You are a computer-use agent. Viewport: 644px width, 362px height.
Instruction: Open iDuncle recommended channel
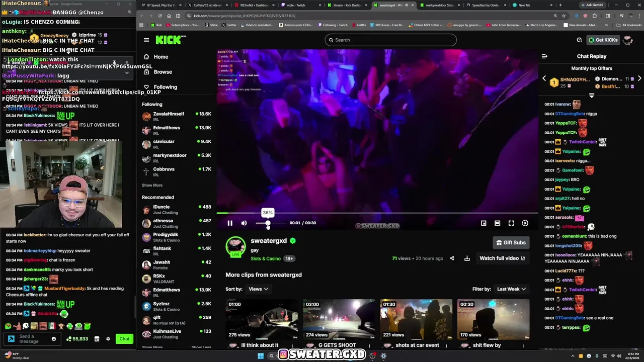177,209
